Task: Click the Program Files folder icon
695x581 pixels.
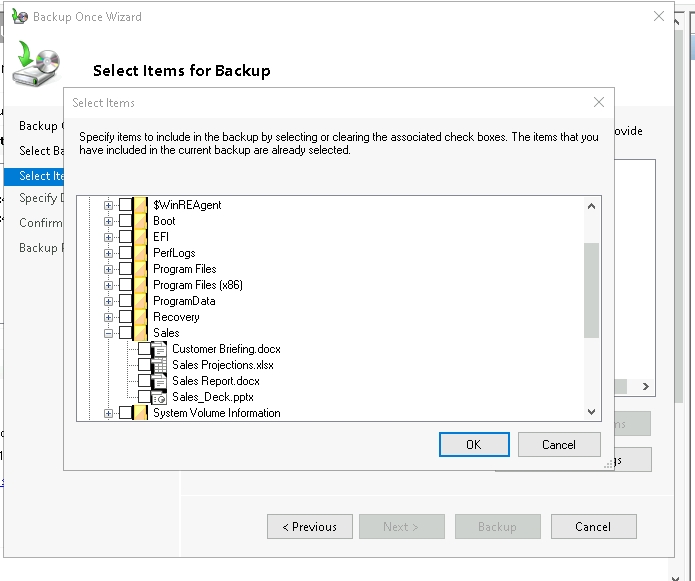Action: (140, 269)
